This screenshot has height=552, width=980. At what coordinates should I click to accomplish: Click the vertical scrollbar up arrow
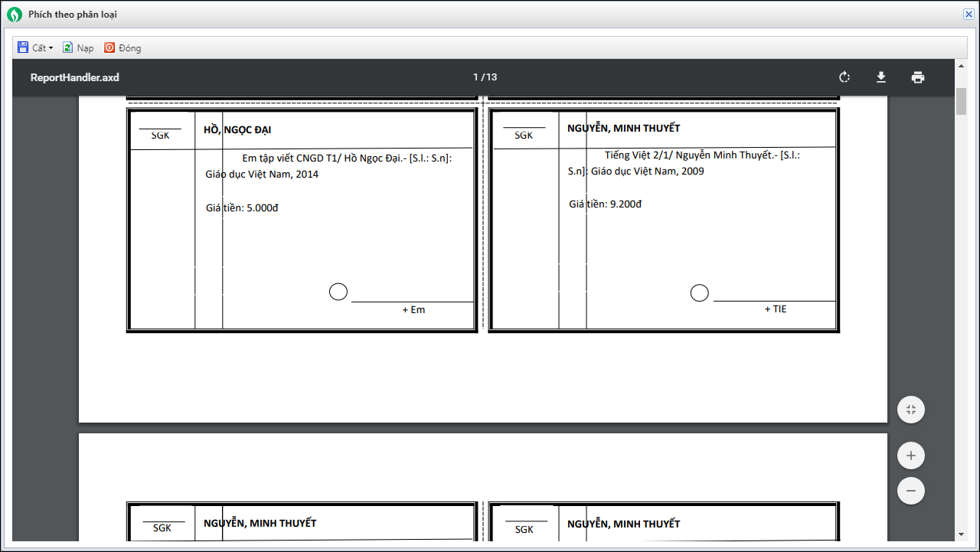[961, 67]
